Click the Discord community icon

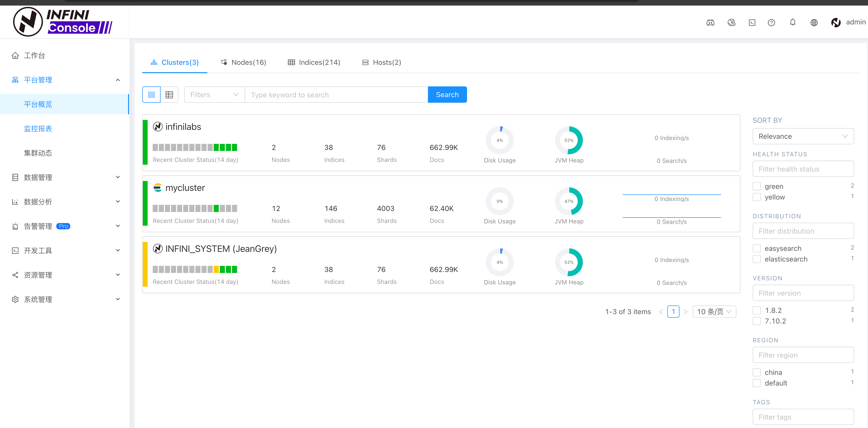coord(710,23)
